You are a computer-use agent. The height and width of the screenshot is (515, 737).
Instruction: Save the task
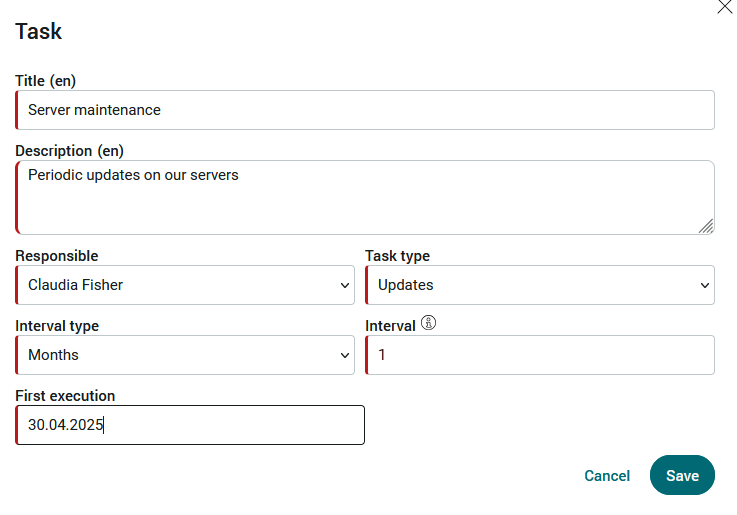(x=682, y=475)
